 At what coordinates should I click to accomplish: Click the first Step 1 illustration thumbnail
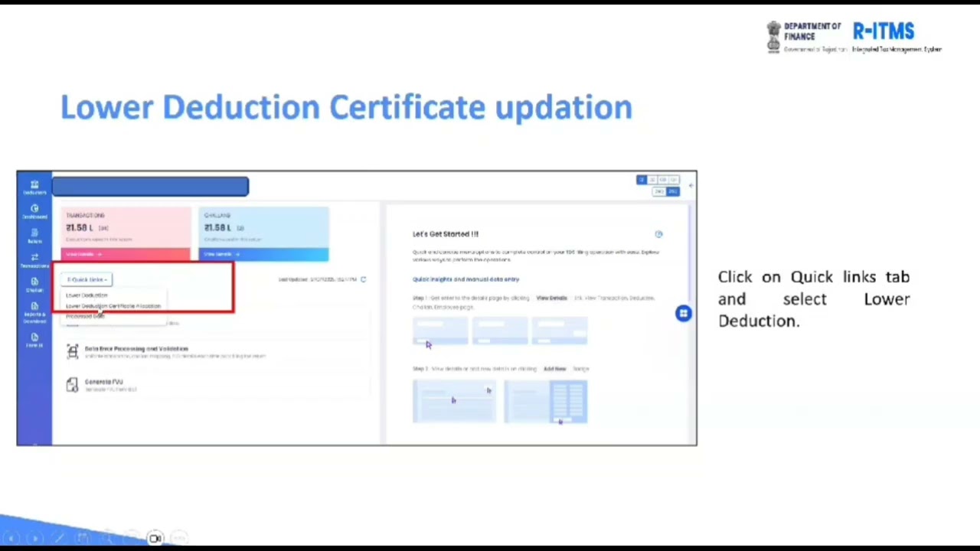(440, 331)
